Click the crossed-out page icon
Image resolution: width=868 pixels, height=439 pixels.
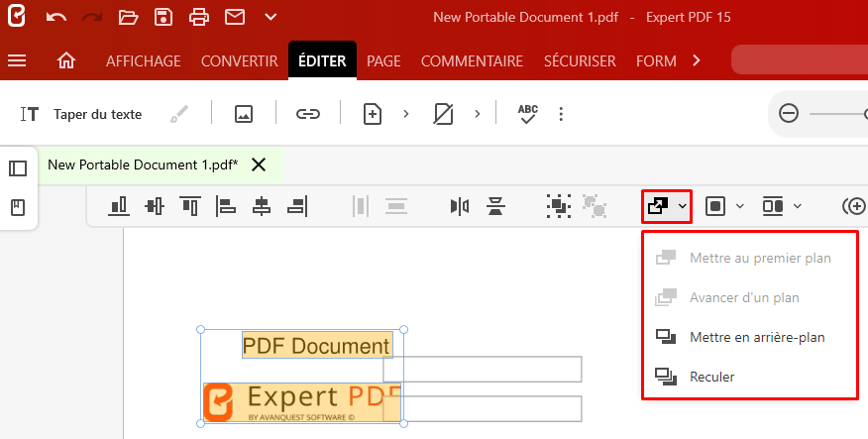pos(443,115)
